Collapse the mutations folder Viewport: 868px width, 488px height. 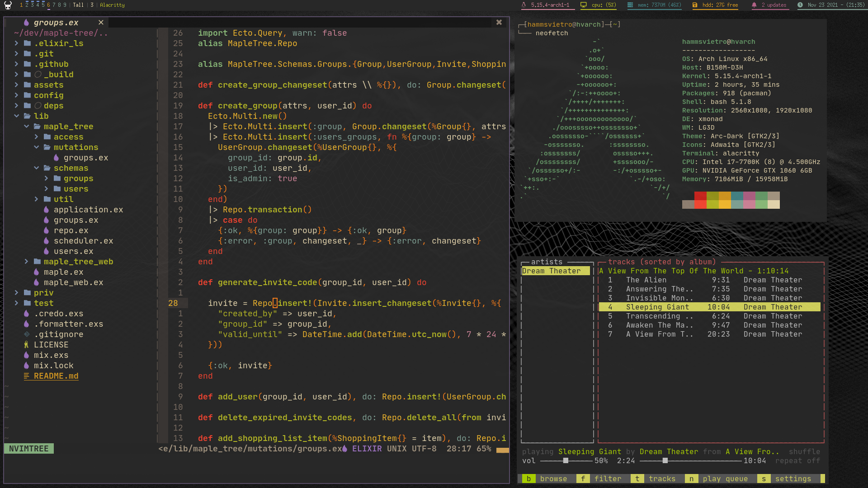click(36, 147)
